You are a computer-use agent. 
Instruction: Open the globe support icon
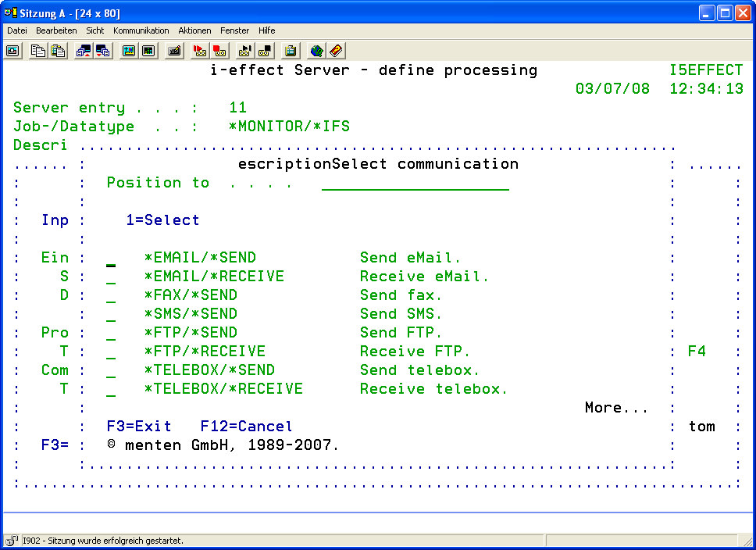[316, 51]
